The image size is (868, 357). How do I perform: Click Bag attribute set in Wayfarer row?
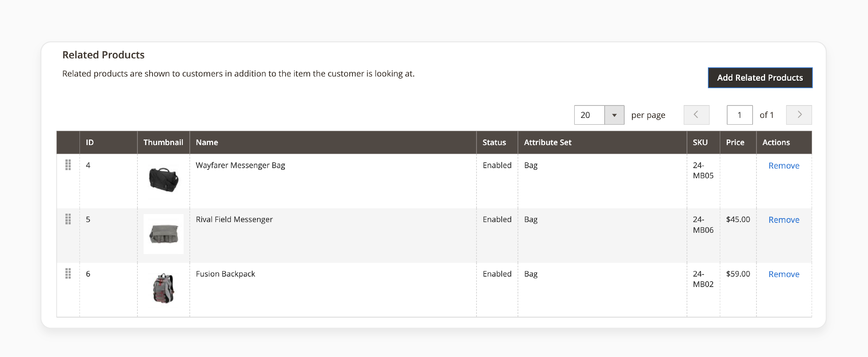pyautogui.click(x=531, y=165)
